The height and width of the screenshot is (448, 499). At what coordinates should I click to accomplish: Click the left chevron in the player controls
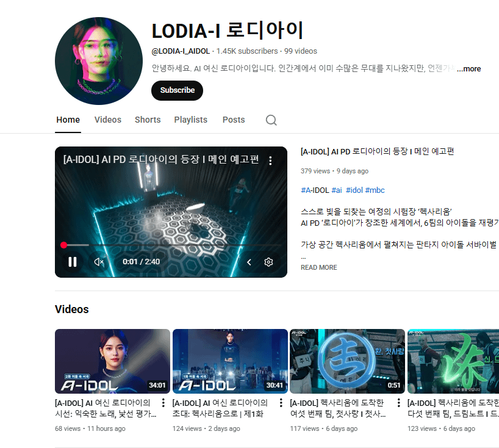pyautogui.click(x=249, y=262)
